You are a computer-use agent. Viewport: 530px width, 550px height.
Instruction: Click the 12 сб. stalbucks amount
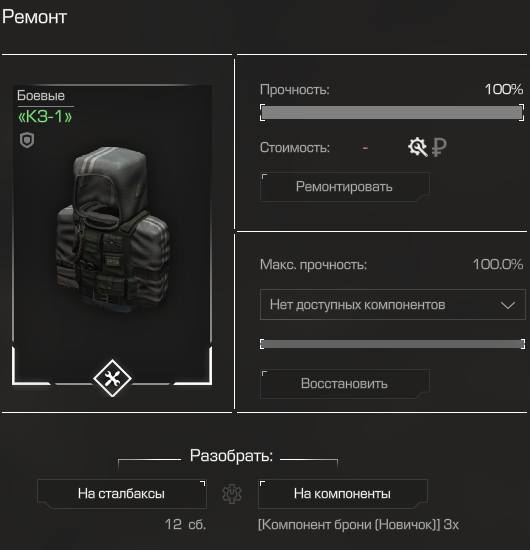(185, 525)
